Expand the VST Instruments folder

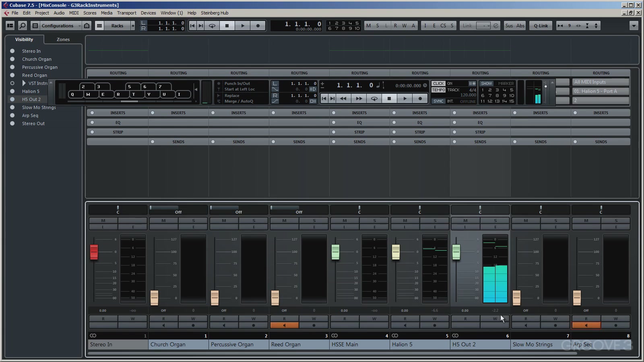point(24,83)
